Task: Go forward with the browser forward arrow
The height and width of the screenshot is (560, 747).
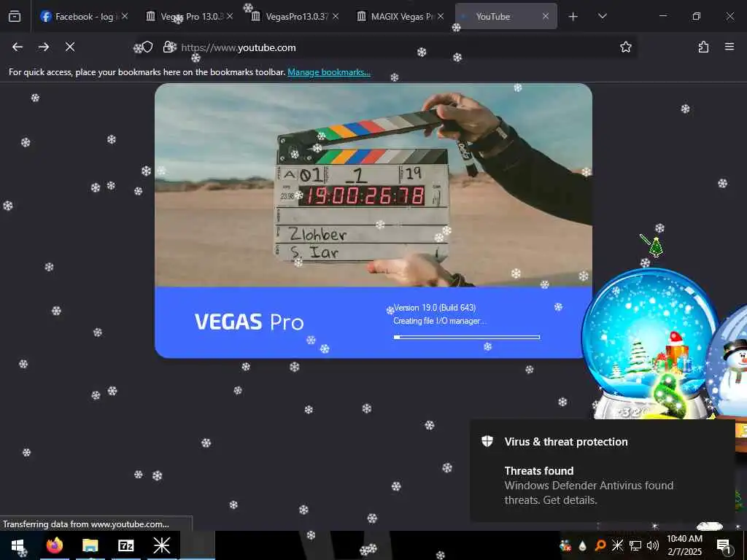Action: click(x=44, y=47)
